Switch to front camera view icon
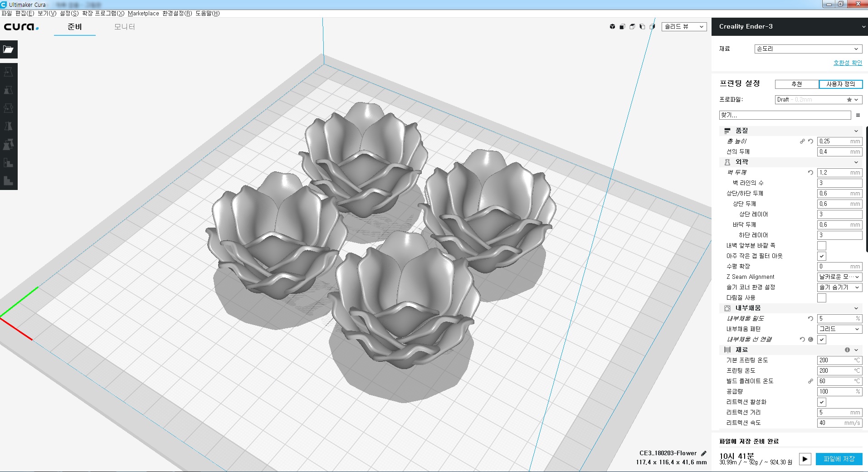The height and width of the screenshot is (472, 868). click(x=622, y=27)
